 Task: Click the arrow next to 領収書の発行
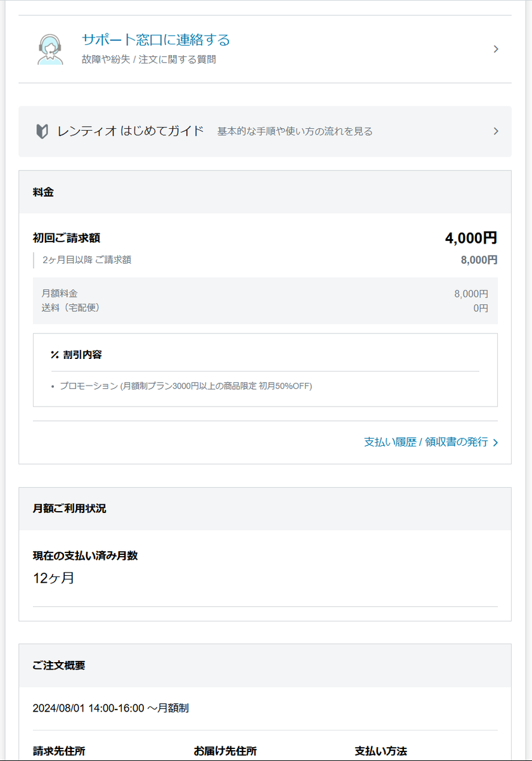495,443
